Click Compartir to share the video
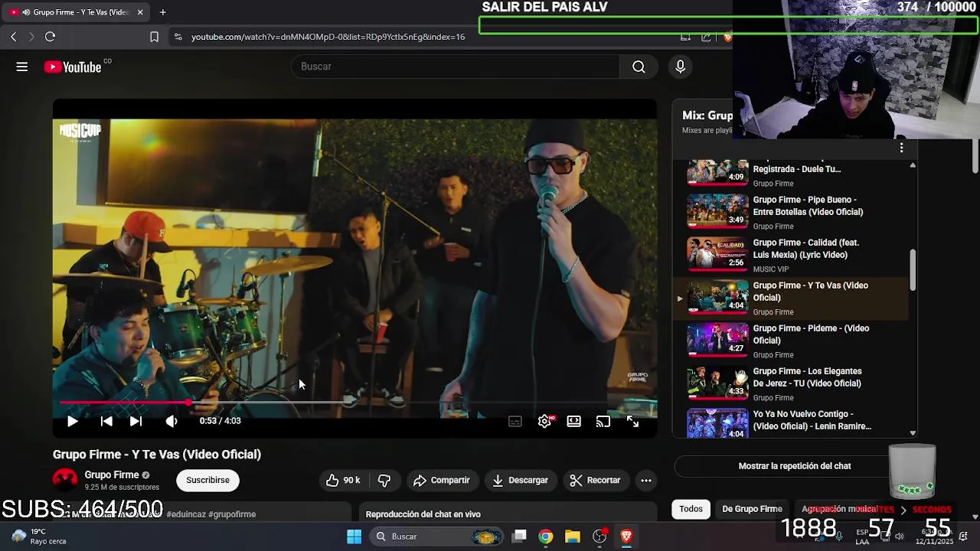The height and width of the screenshot is (551, 980). pos(441,480)
